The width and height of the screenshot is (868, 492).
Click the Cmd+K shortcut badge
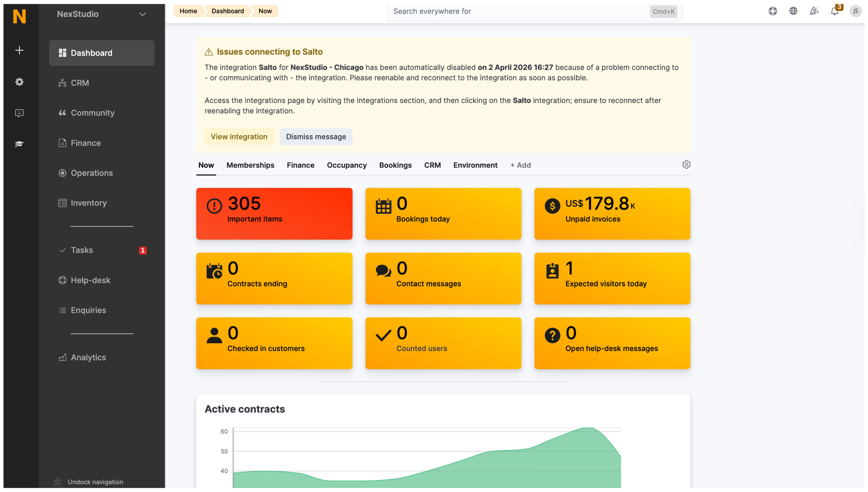[x=664, y=12]
